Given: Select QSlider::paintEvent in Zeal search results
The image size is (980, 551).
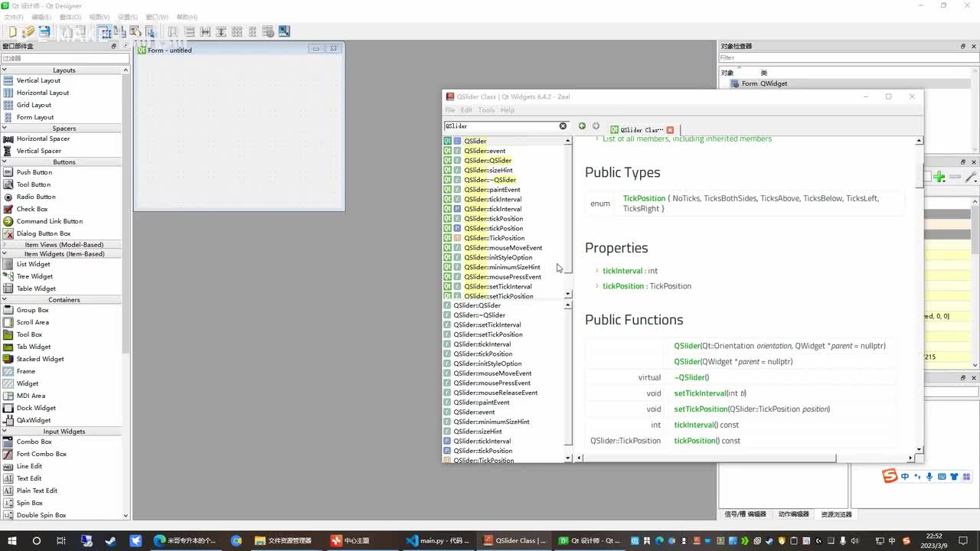Looking at the screenshot, I should tap(492, 190).
